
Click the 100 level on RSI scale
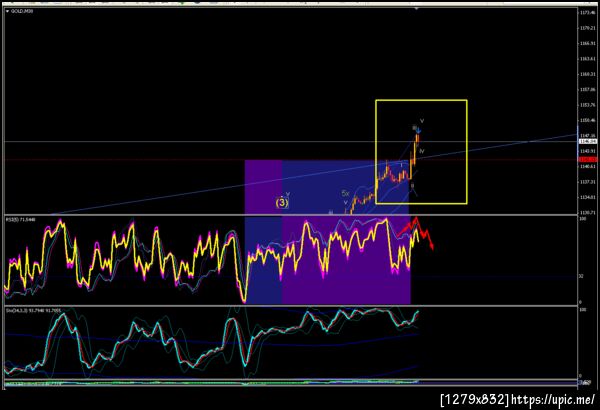click(x=583, y=219)
